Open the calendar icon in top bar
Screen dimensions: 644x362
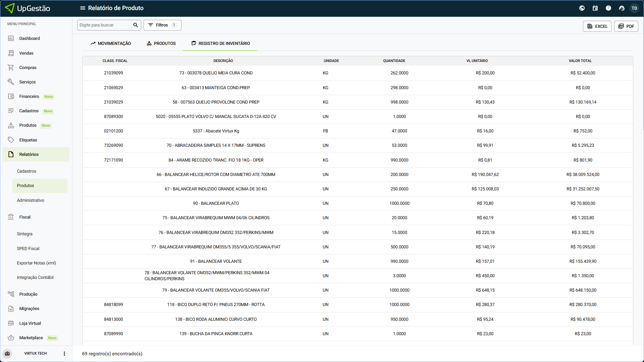click(595, 8)
